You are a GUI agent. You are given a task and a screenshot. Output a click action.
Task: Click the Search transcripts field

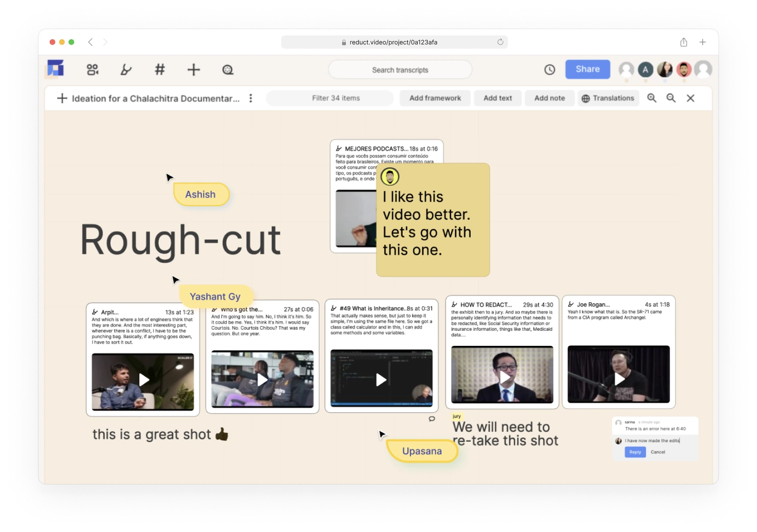pyautogui.click(x=400, y=70)
